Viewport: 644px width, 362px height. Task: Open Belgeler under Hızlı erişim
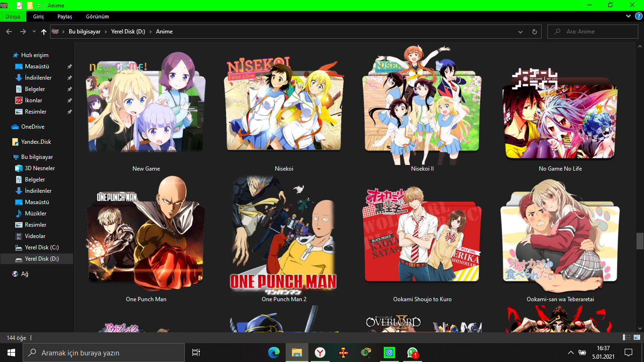click(35, 89)
